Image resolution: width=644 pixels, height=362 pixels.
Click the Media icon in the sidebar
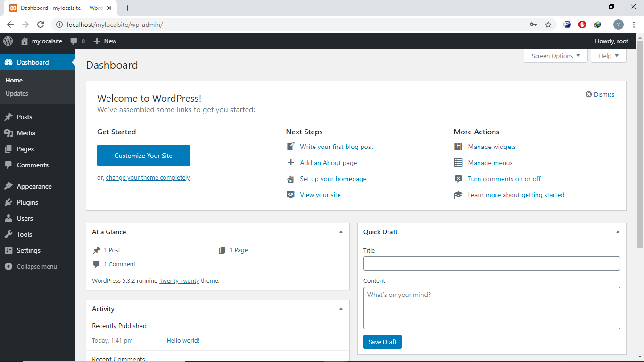8,133
